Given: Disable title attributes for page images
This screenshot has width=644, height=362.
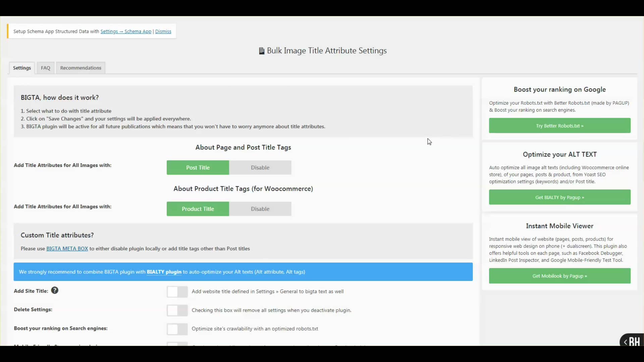Looking at the screenshot, I should (260, 167).
